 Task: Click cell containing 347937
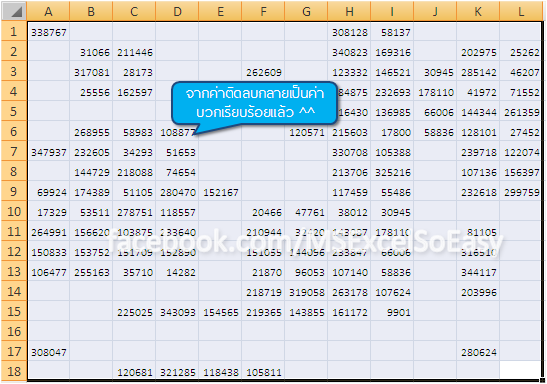click(x=48, y=152)
